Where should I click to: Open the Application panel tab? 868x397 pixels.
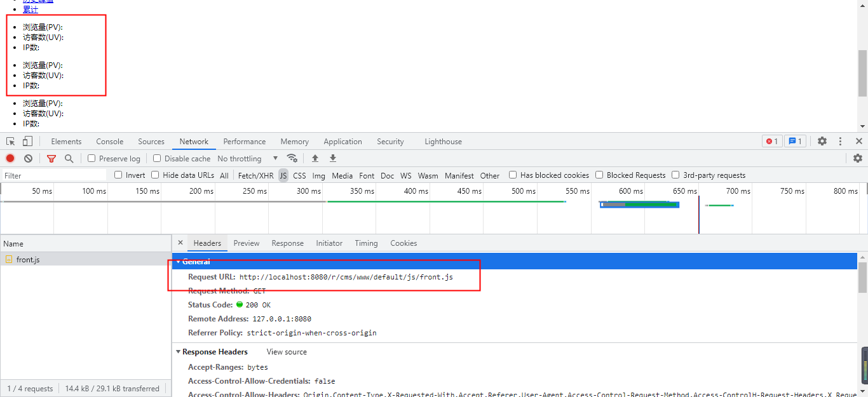coord(343,142)
